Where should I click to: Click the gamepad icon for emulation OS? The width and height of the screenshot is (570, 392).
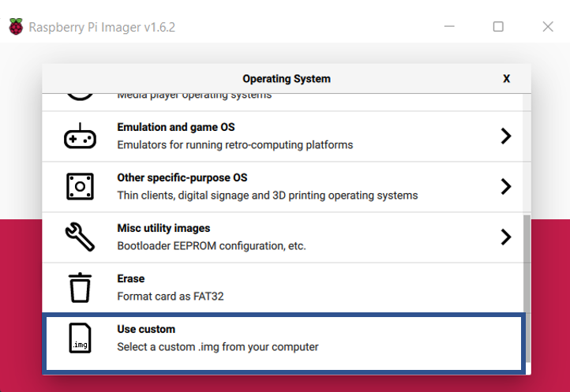[x=80, y=136]
